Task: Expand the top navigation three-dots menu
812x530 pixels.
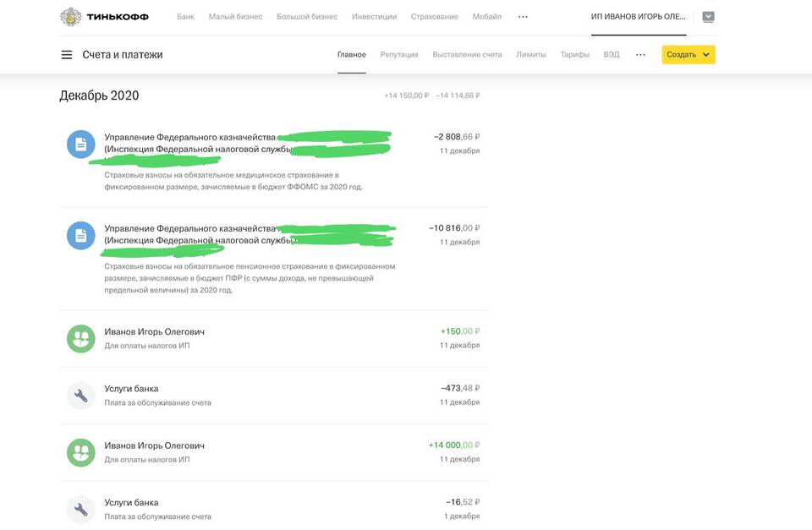Action: (523, 17)
